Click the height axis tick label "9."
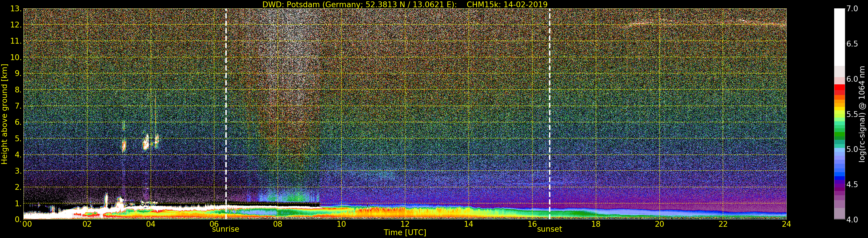868x238 pixels. (x=18, y=73)
